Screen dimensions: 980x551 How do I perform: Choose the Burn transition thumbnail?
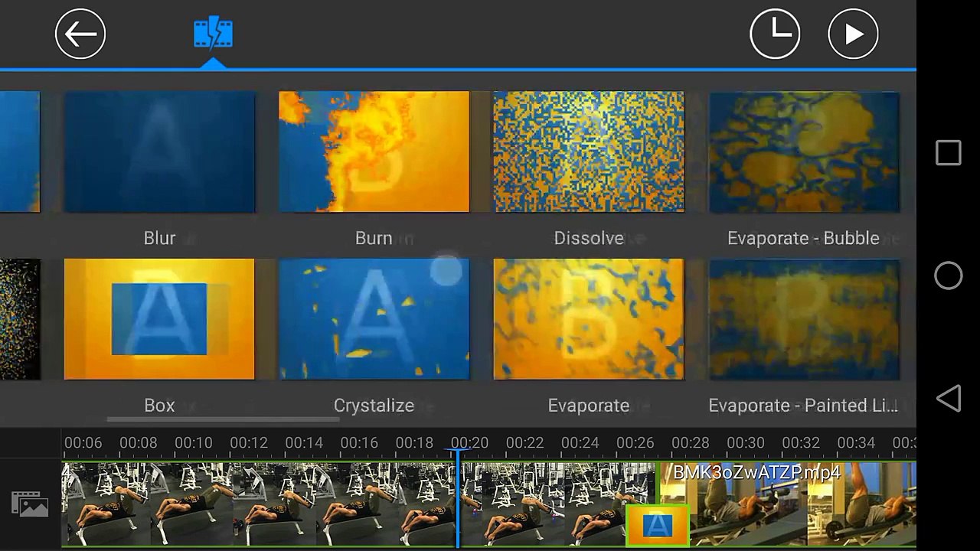click(374, 152)
